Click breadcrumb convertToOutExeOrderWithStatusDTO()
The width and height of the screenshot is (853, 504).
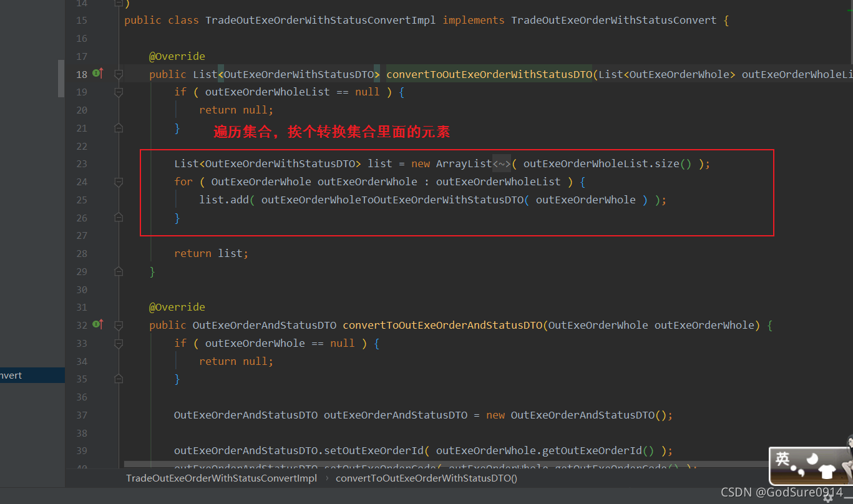pyautogui.click(x=426, y=478)
